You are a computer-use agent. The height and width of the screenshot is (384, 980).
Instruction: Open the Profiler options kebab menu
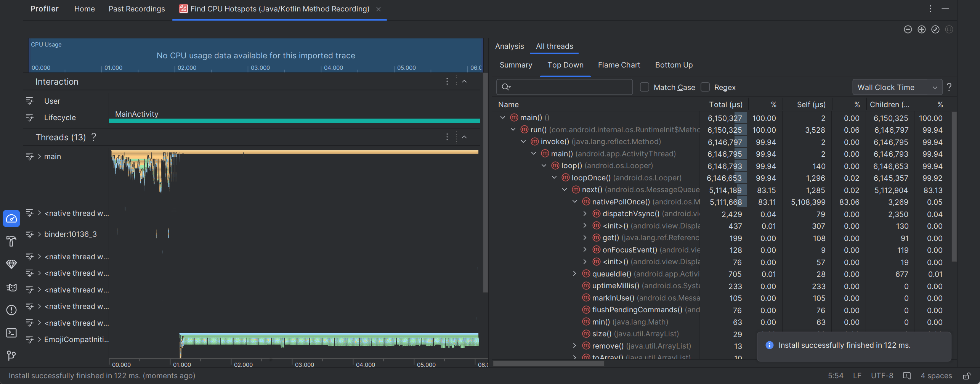point(930,9)
